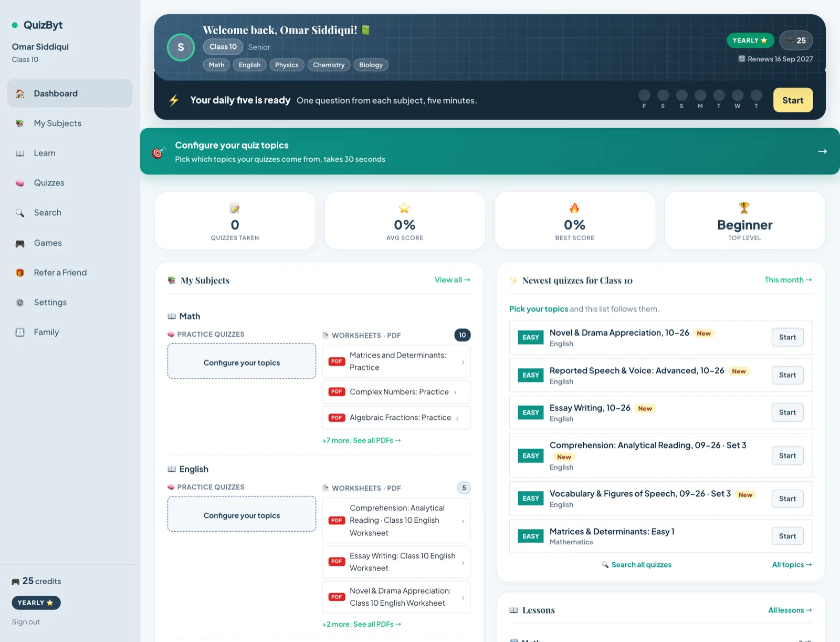Image resolution: width=840 pixels, height=642 pixels.
Task: Click Configure your topics under English
Action: 241,514
